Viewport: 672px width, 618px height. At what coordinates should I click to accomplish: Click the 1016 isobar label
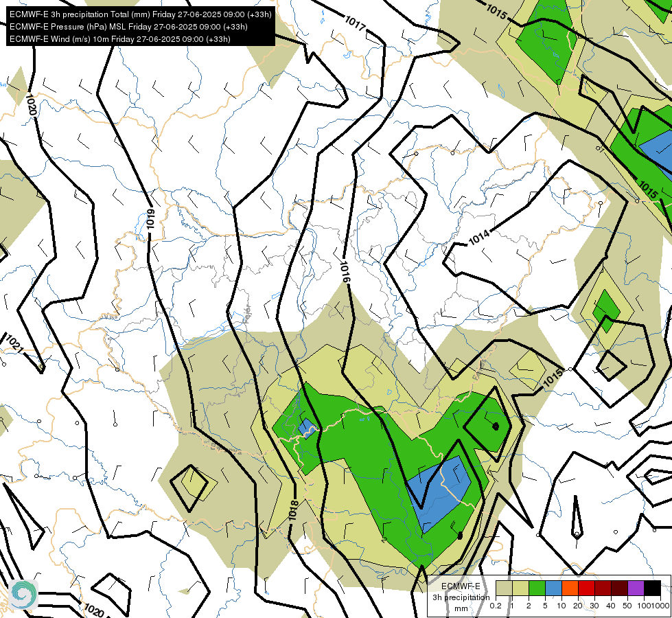[345, 271]
